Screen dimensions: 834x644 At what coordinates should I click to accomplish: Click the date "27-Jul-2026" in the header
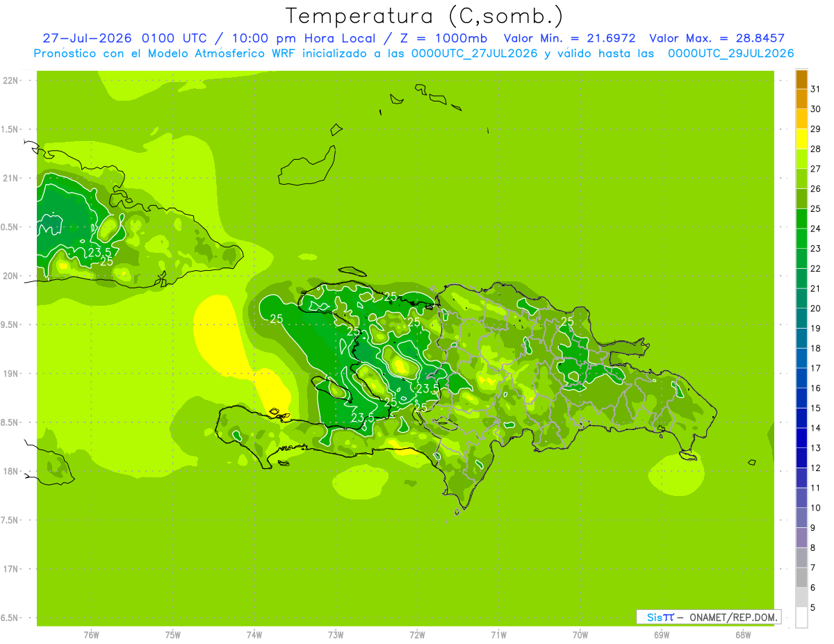[88, 38]
